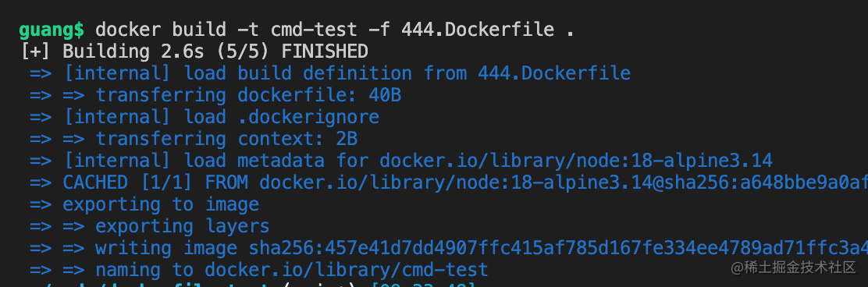Click the transferring context: 2B line
868x287 pixels.
click(194, 139)
